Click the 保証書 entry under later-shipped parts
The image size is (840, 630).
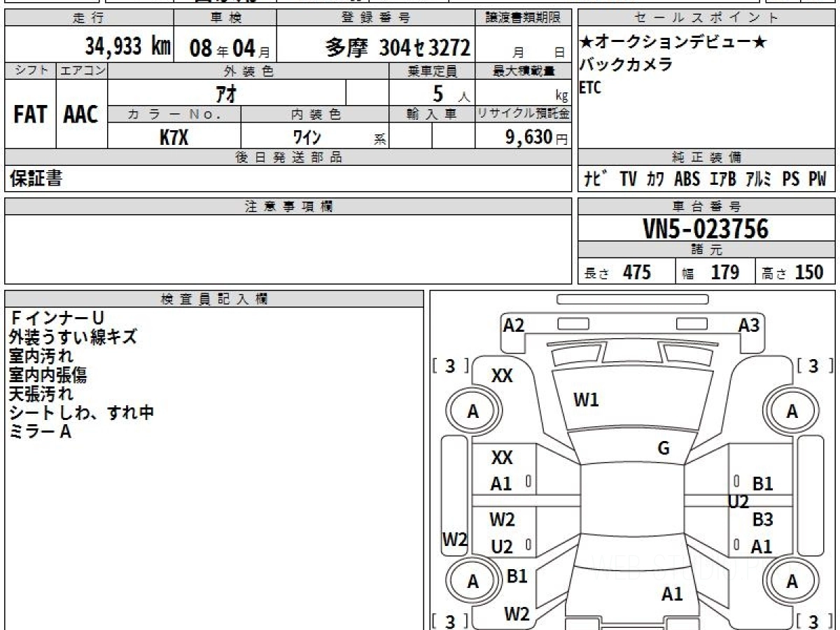click(36, 179)
